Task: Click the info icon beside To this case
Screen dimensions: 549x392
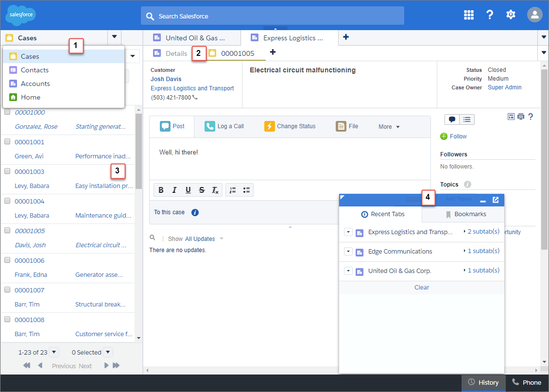Action: tap(195, 212)
